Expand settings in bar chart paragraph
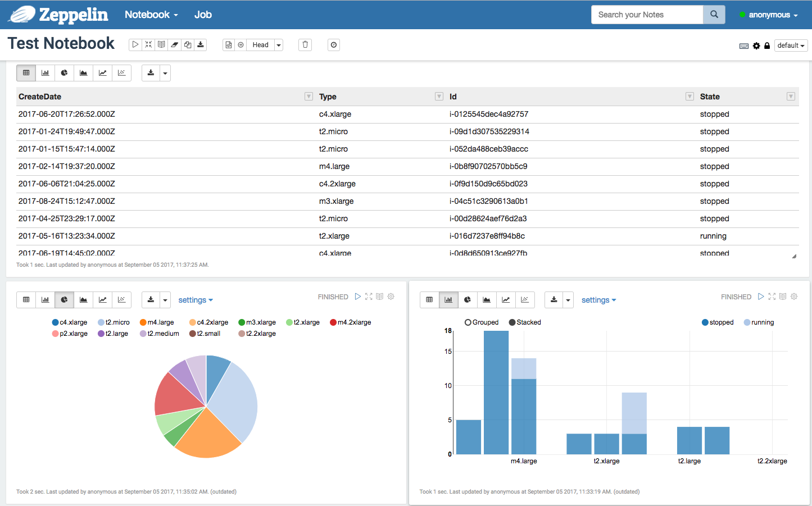The width and height of the screenshot is (812, 506). tap(598, 300)
